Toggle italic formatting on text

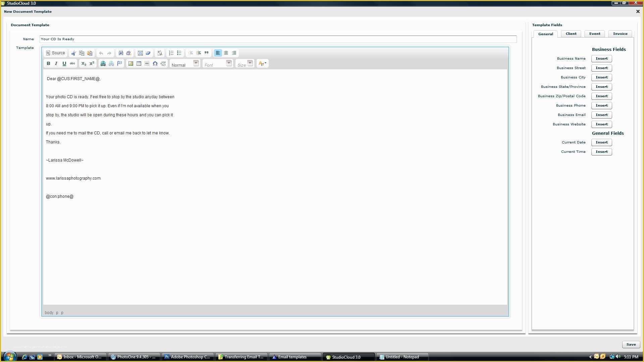(56, 64)
